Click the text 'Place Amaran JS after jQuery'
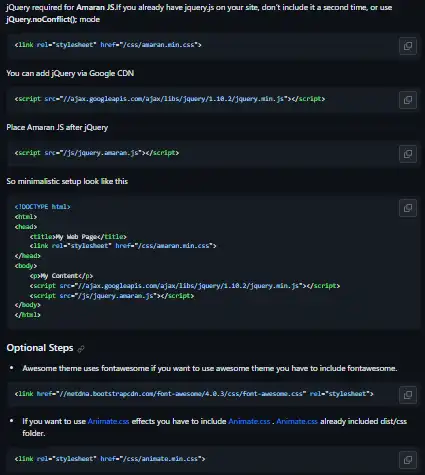The width and height of the screenshot is (425, 475). [x=57, y=127]
